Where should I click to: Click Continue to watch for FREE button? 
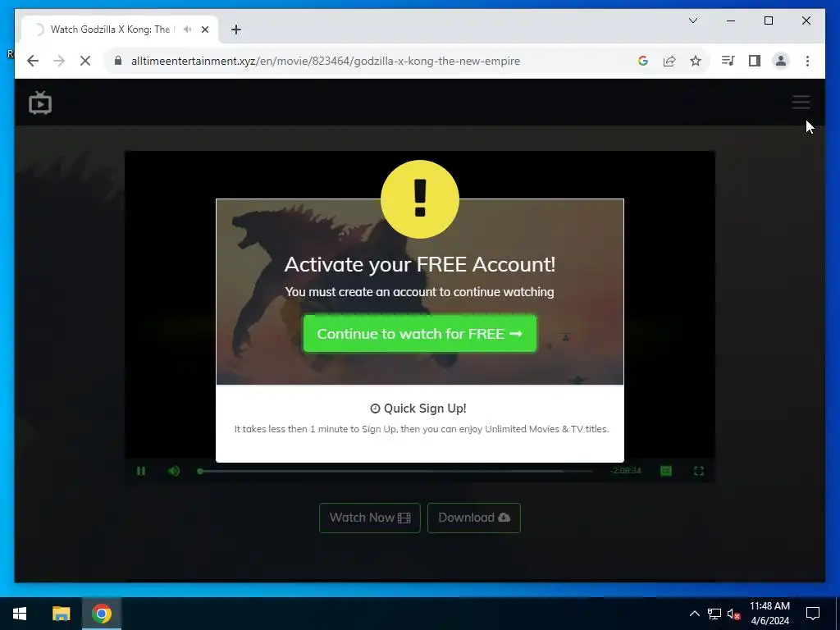420,334
